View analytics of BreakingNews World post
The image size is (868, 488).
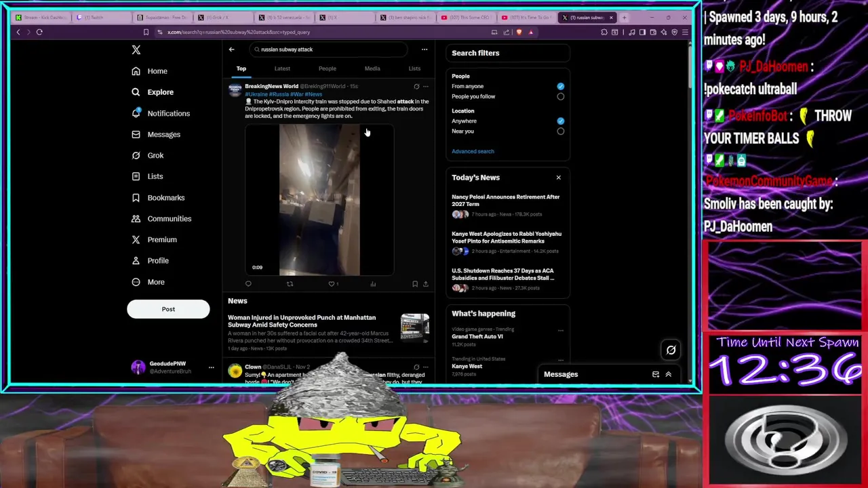point(373,284)
